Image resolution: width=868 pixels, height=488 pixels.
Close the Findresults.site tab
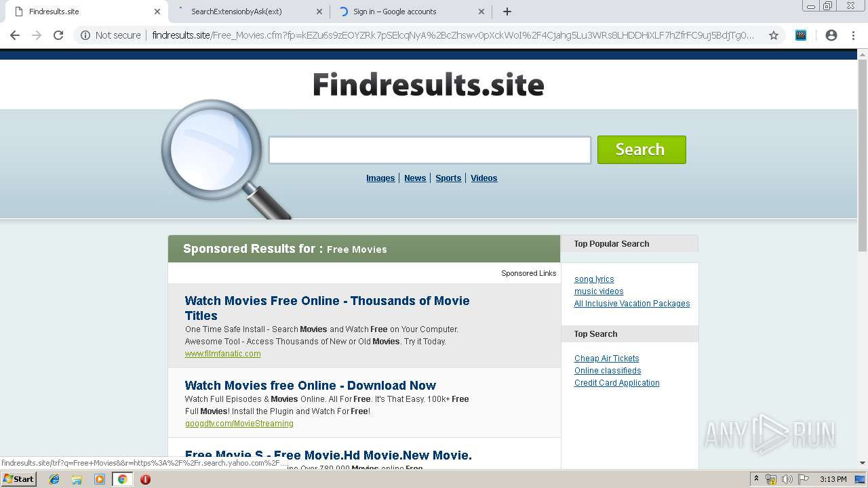tap(157, 12)
